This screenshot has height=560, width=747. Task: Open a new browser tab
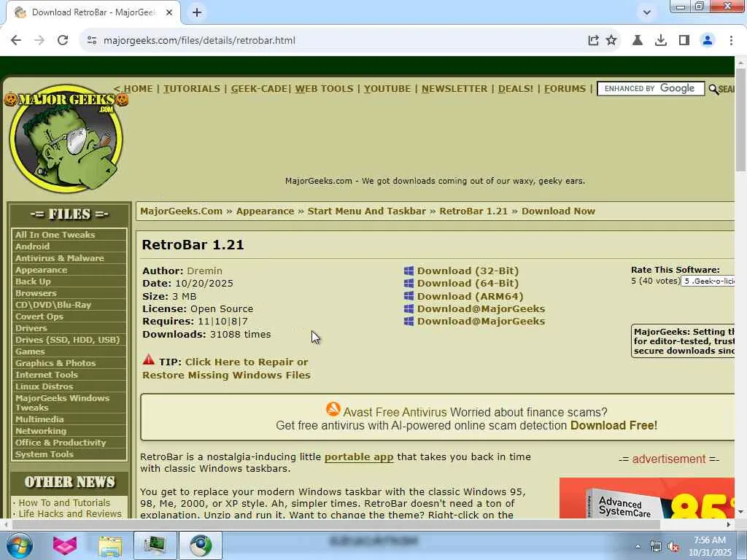pyautogui.click(x=197, y=12)
